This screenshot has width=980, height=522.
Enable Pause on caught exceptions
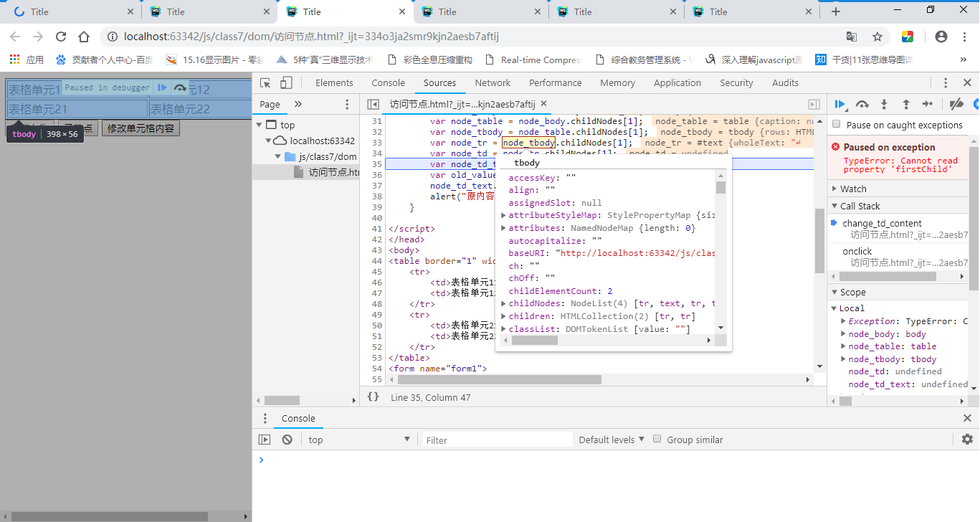pyautogui.click(x=837, y=124)
